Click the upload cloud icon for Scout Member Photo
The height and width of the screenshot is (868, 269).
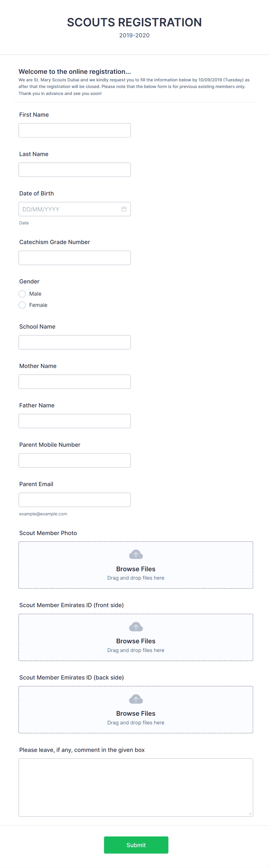136,554
